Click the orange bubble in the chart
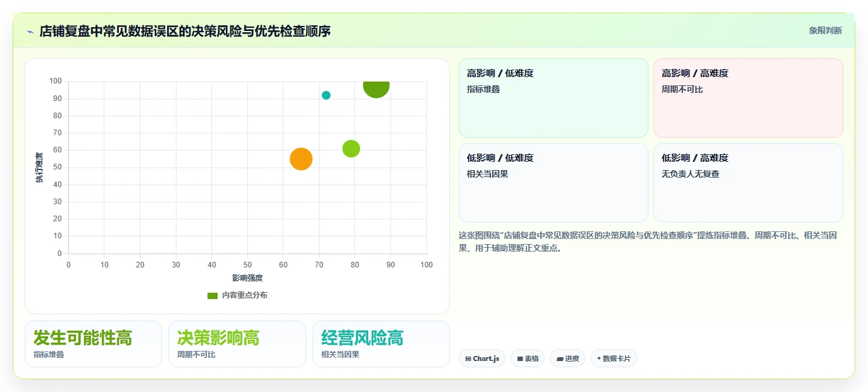The image size is (868, 392). coord(301,159)
